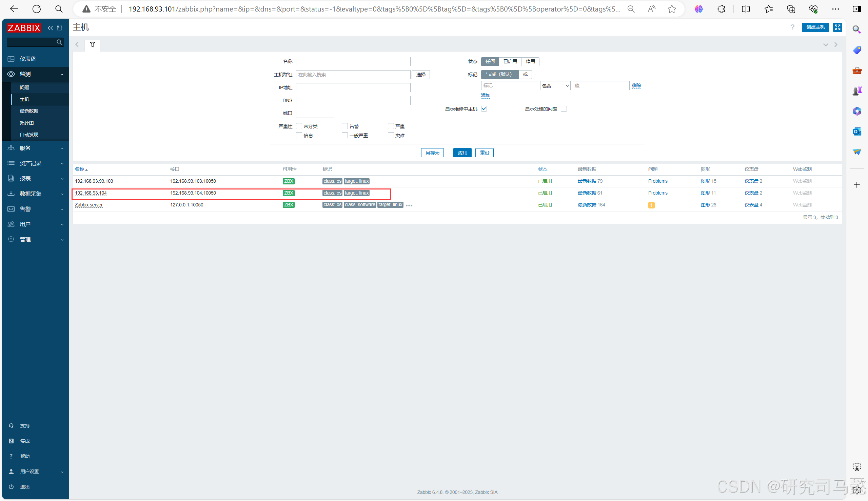Click the IP地址 input field

[x=353, y=88]
